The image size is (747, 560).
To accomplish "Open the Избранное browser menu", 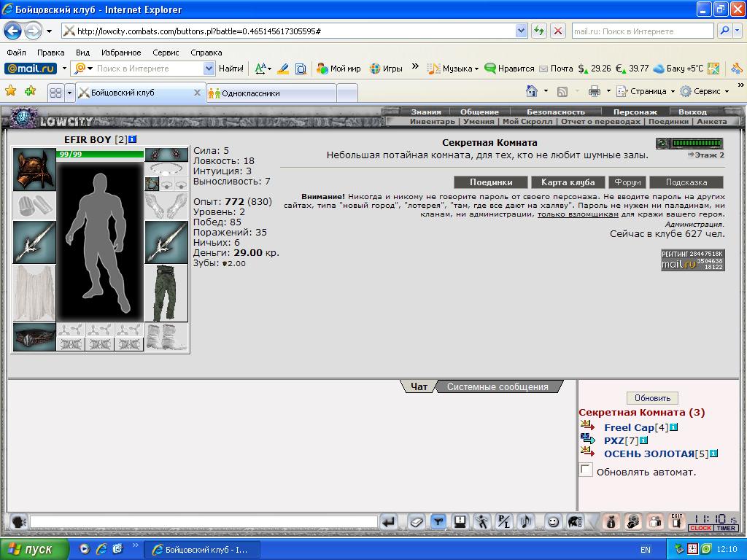I will [x=121, y=52].
